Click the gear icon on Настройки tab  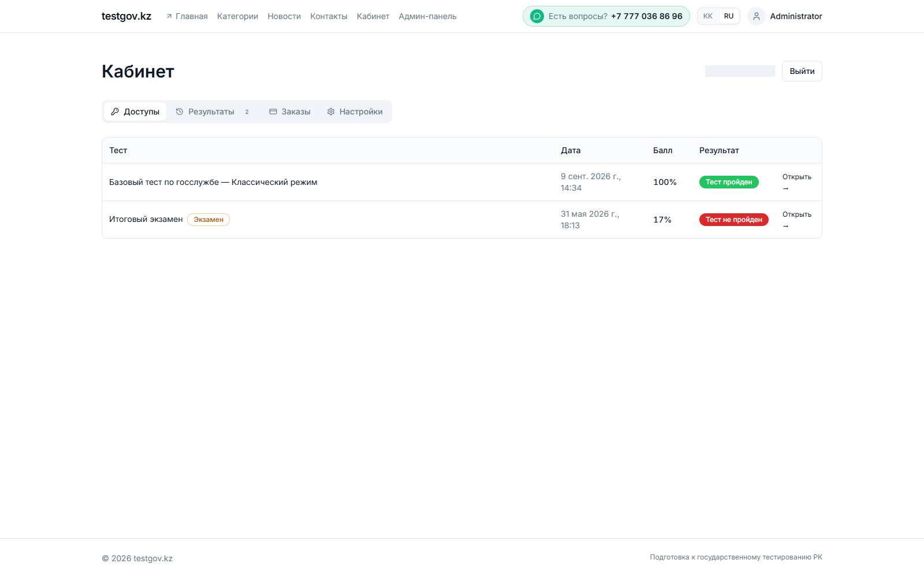pos(331,112)
